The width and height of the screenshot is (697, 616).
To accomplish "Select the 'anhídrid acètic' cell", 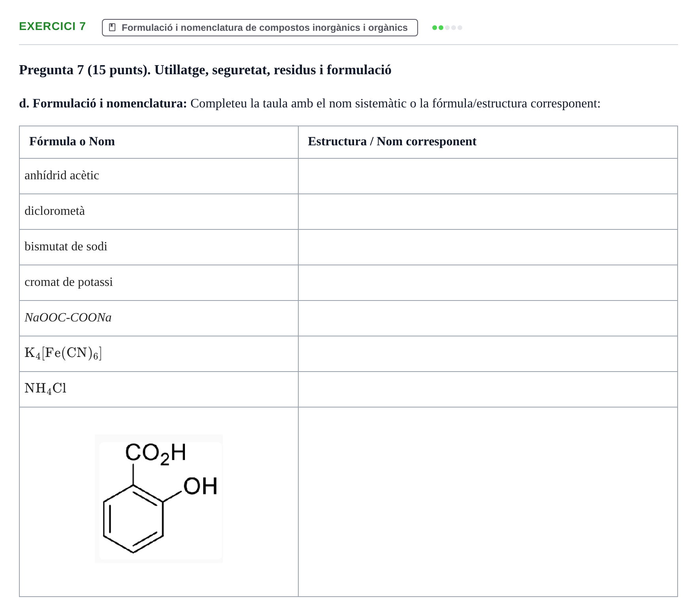I will 159,176.
